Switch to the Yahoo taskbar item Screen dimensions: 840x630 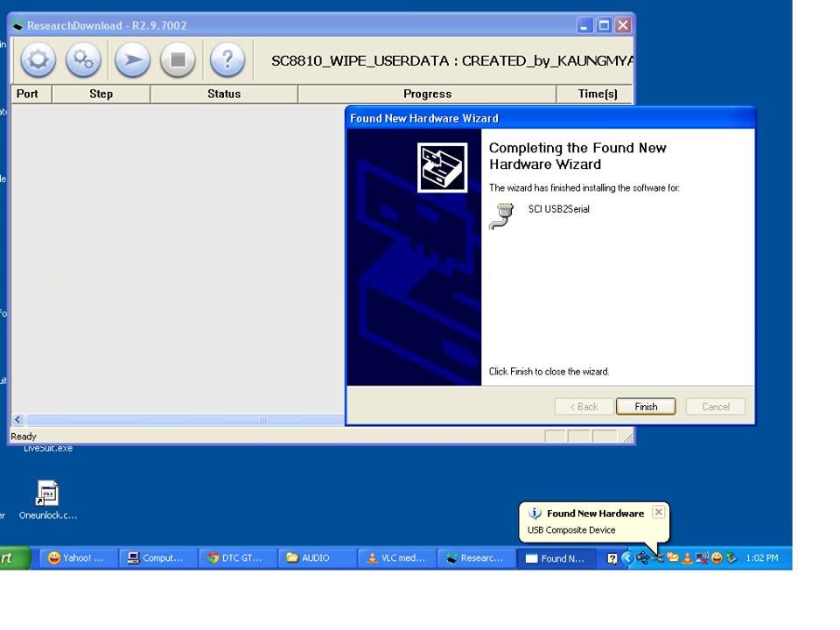coord(78,558)
